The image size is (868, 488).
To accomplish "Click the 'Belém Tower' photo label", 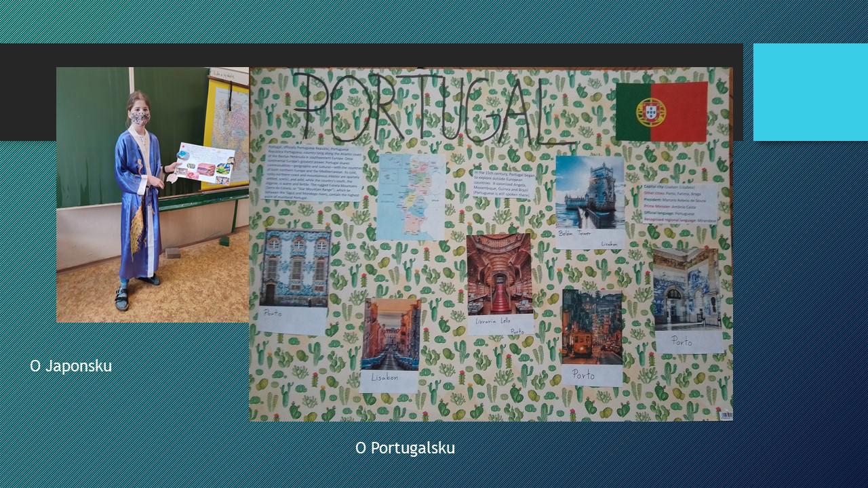I will pyautogui.click(x=574, y=233).
